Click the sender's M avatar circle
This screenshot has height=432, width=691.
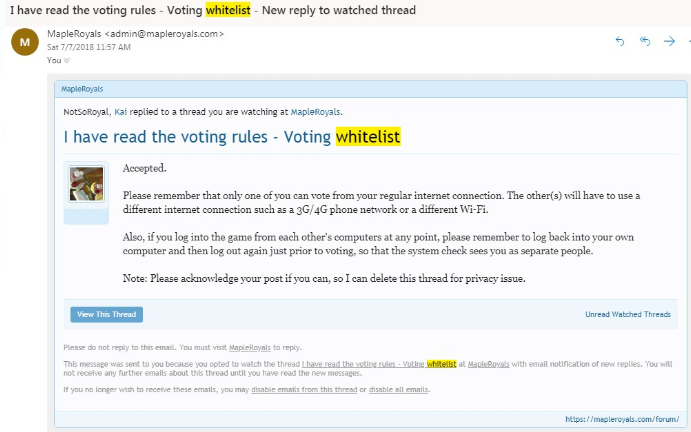click(x=25, y=42)
